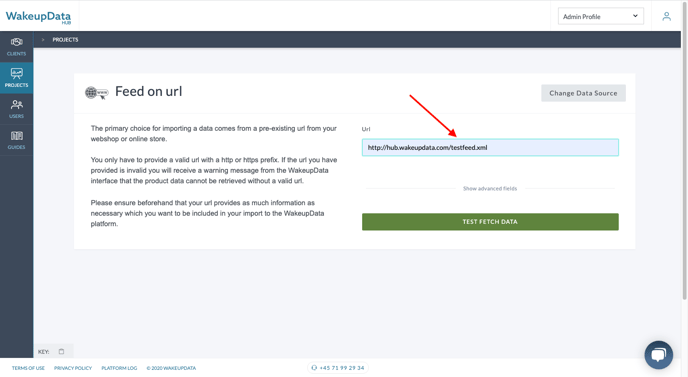Open the Platform Log link

[119, 368]
